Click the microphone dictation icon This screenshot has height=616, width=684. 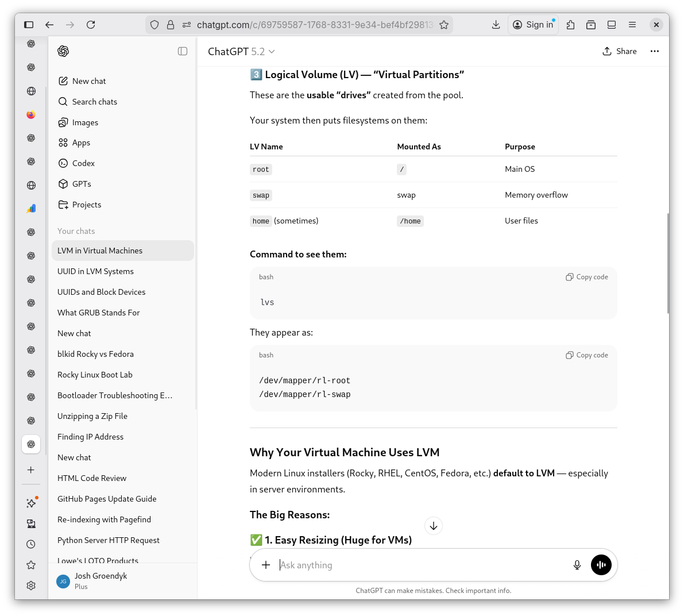pyautogui.click(x=577, y=565)
